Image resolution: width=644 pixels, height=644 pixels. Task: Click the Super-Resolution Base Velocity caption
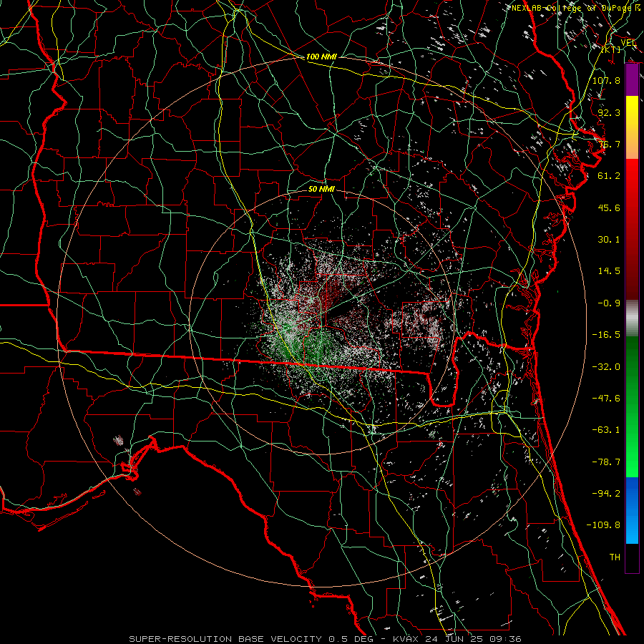click(x=325, y=639)
